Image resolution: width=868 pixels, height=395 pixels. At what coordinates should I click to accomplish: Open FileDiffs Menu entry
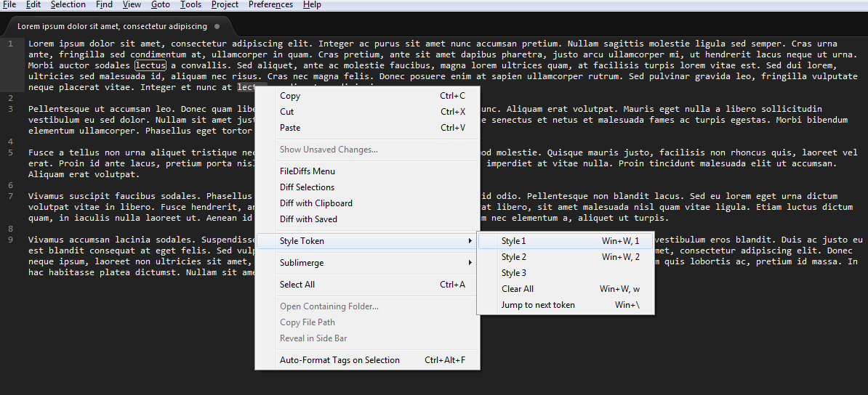[368, 171]
